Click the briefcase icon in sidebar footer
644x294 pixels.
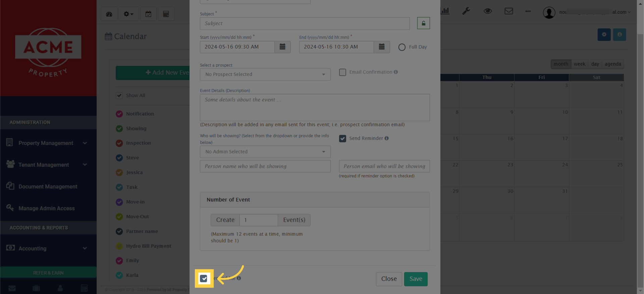(x=36, y=288)
